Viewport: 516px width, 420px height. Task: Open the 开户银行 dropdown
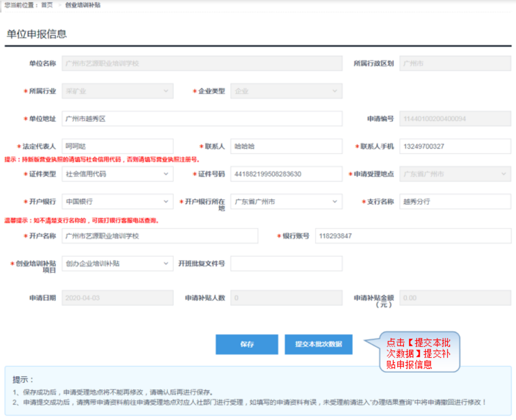click(x=117, y=202)
